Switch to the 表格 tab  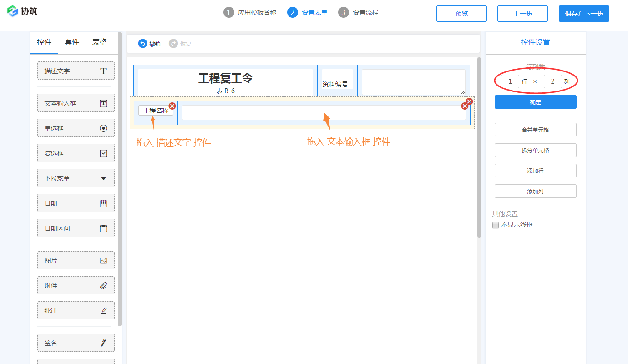99,41
